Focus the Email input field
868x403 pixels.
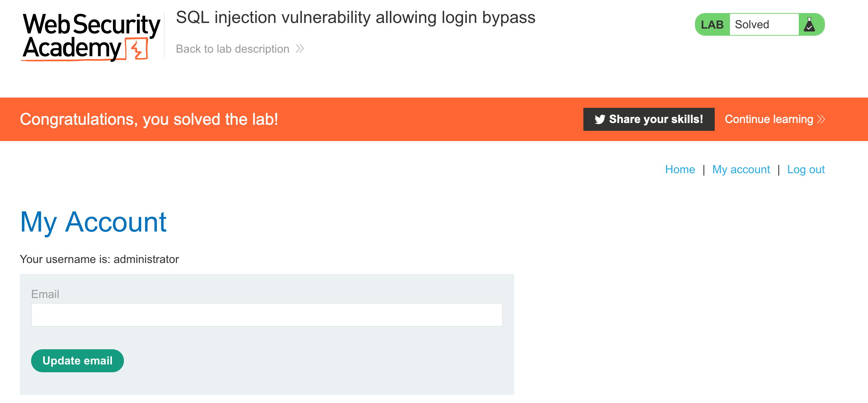(x=267, y=315)
